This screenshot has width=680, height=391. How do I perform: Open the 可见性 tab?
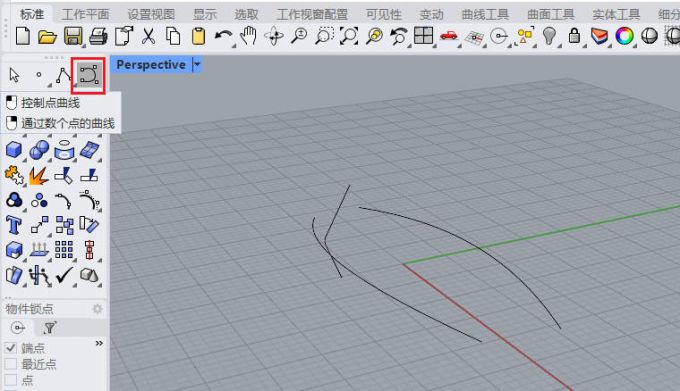click(x=384, y=14)
